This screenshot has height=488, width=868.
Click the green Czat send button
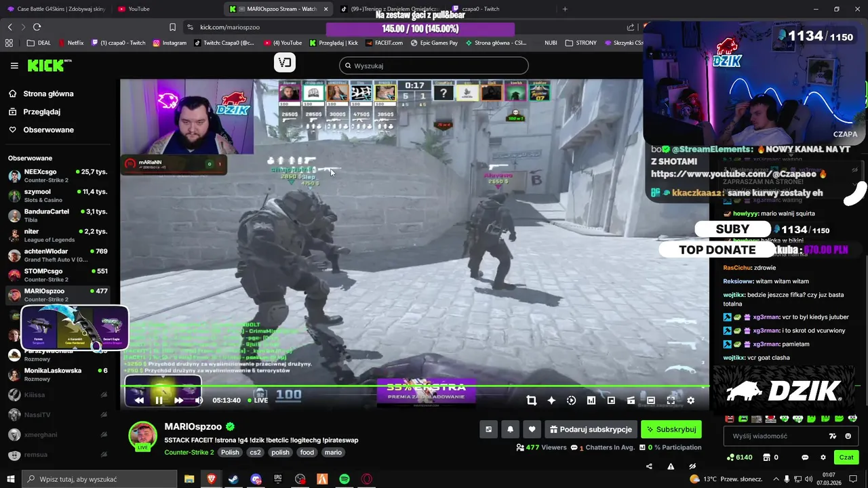[846, 457]
